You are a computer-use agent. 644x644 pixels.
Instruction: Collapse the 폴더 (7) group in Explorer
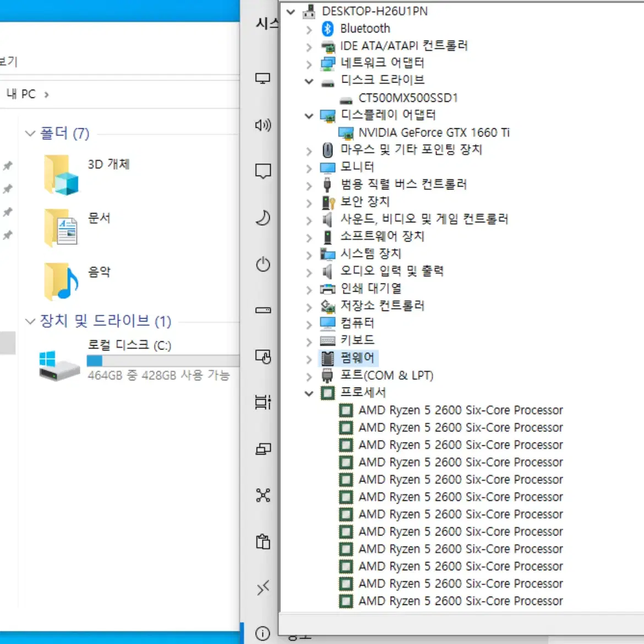coord(30,134)
